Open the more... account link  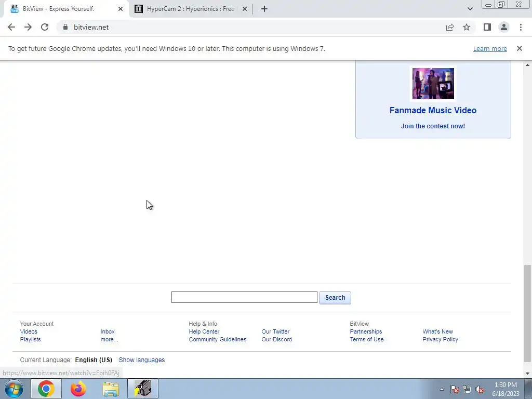click(x=109, y=339)
